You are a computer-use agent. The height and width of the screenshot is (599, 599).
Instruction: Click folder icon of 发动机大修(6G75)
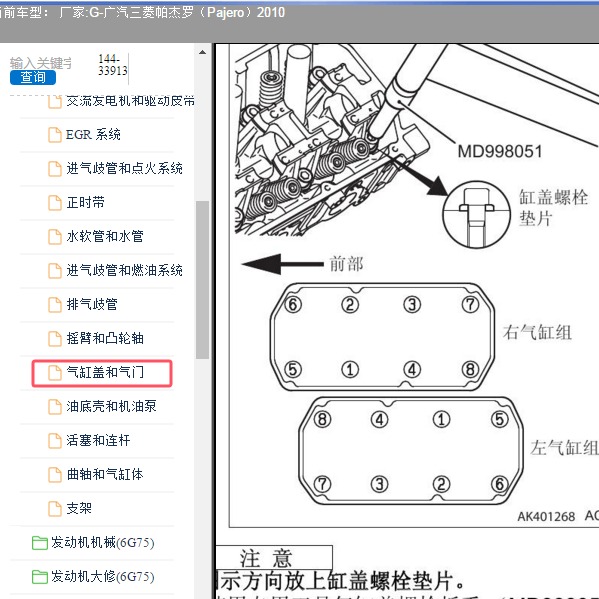(x=39, y=577)
